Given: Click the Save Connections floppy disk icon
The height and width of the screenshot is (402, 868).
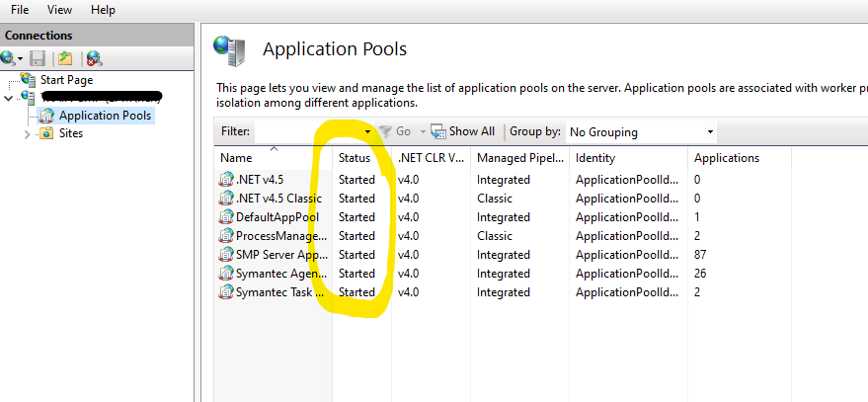Looking at the screenshot, I should pyautogui.click(x=38, y=58).
